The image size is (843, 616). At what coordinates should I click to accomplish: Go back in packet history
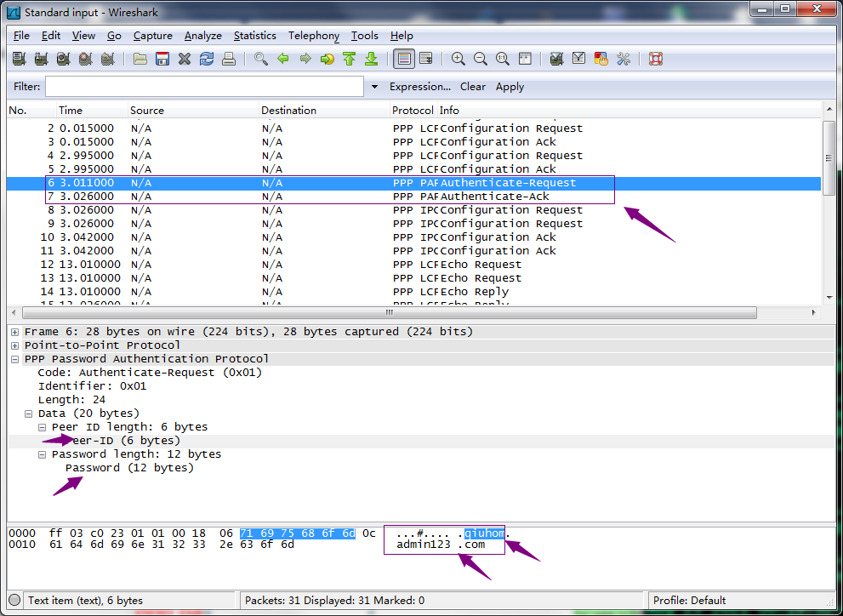click(x=283, y=59)
